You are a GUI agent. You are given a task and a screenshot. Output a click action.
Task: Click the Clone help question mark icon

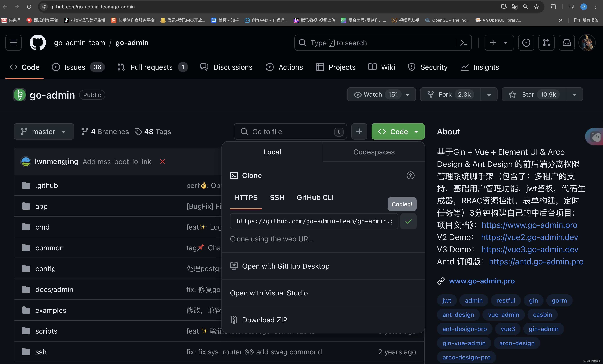(x=410, y=176)
